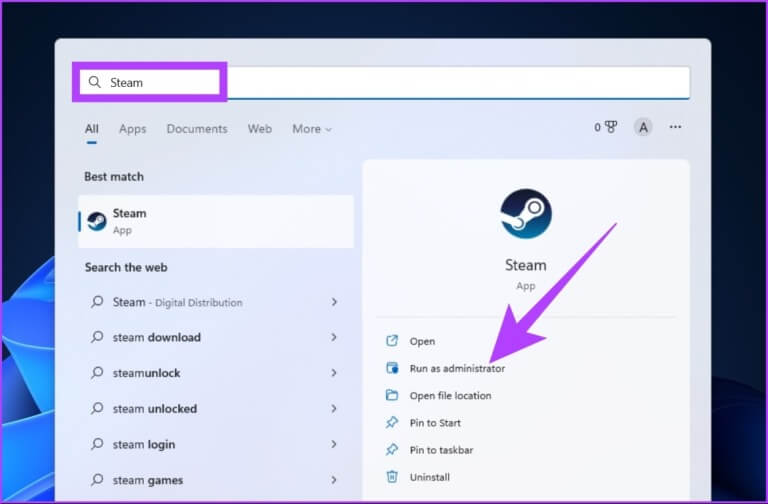Expand chevron beside steam download
Image resolution: width=768 pixels, height=504 pixels.
[334, 337]
